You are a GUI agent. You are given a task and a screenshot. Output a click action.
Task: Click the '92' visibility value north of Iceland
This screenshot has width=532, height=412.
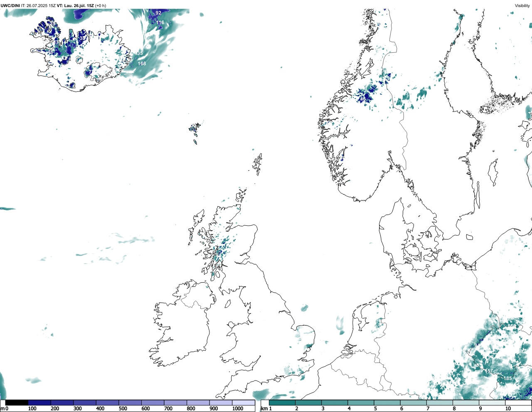pyautogui.click(x=158, y=13)
